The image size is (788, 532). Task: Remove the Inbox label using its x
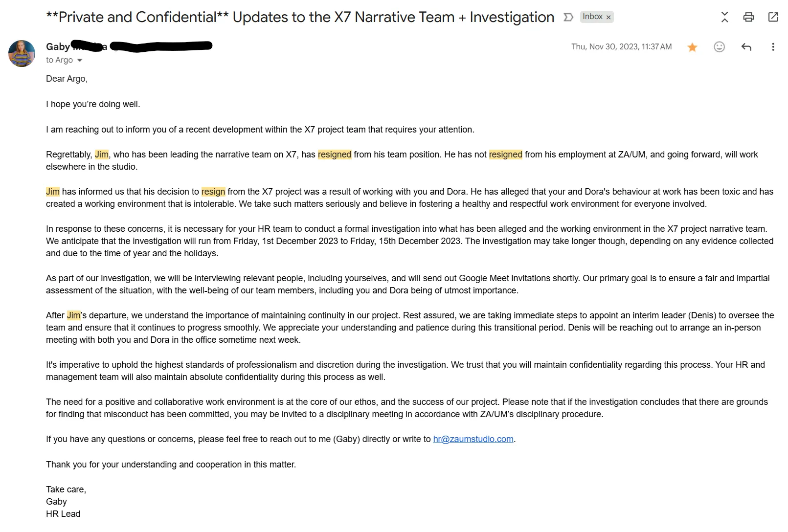tap(608, 17)
